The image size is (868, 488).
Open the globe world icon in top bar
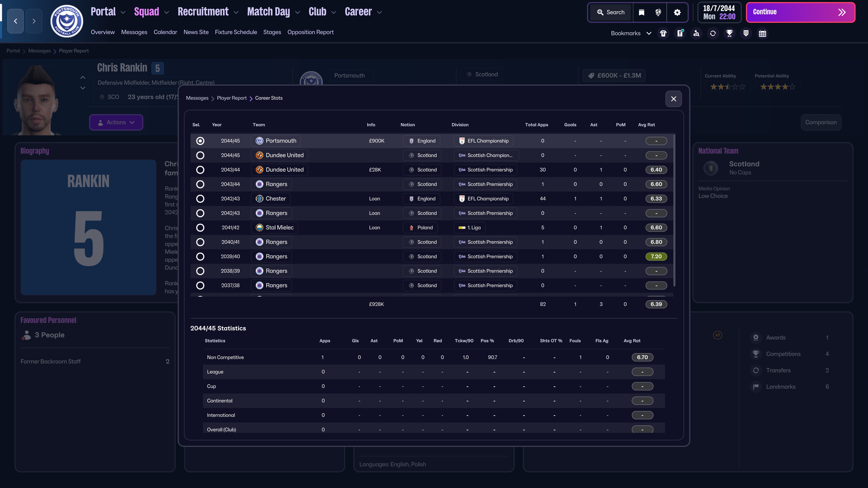point(658,12)
